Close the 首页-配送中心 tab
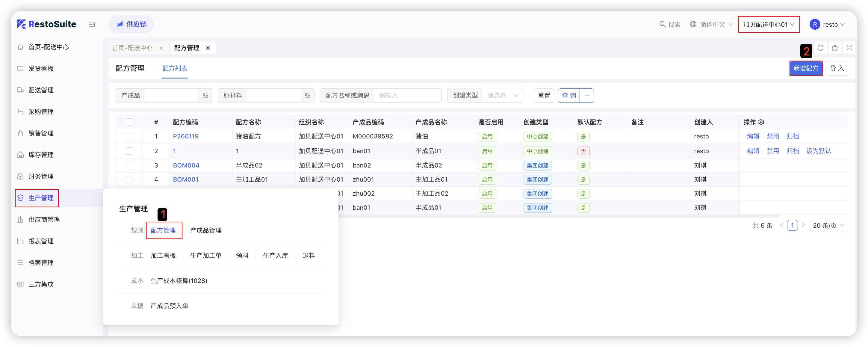Viewport: 868px width, 347px height. (x=161, y=48)
